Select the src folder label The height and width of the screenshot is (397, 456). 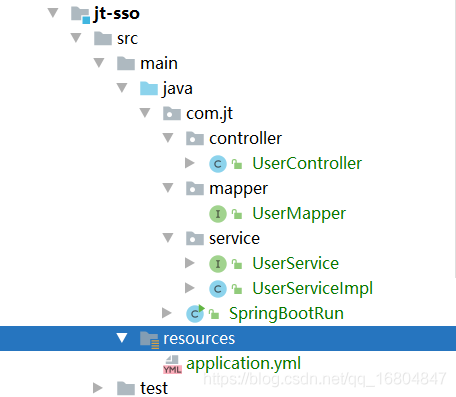pyautogui.click(x=127, y=39)
